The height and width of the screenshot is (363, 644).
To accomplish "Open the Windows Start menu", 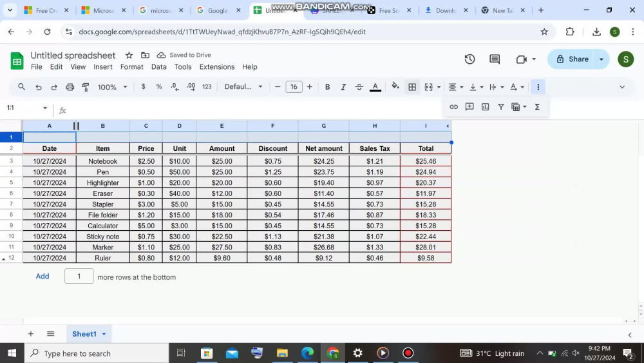I will click(12, 353).
